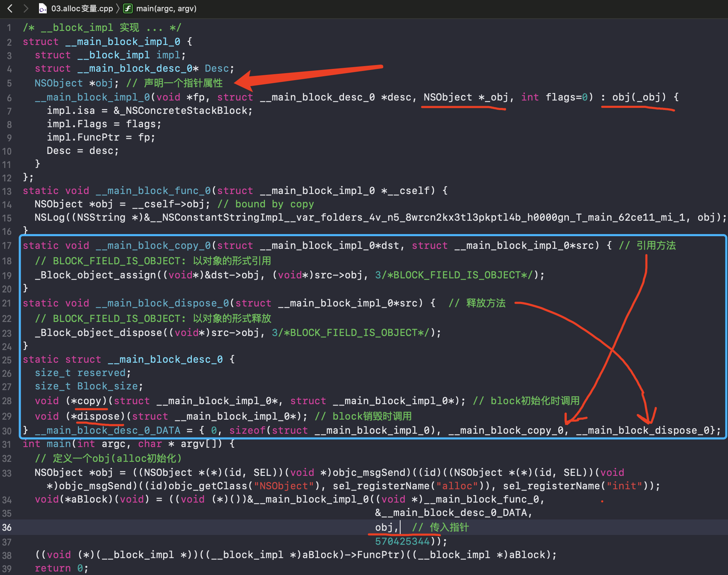Image resolution: width=728 pixels, height=575 pixels.
Task: Go back with the left navigation arrow
Action: pyautogui.click(x=10, y=8)
